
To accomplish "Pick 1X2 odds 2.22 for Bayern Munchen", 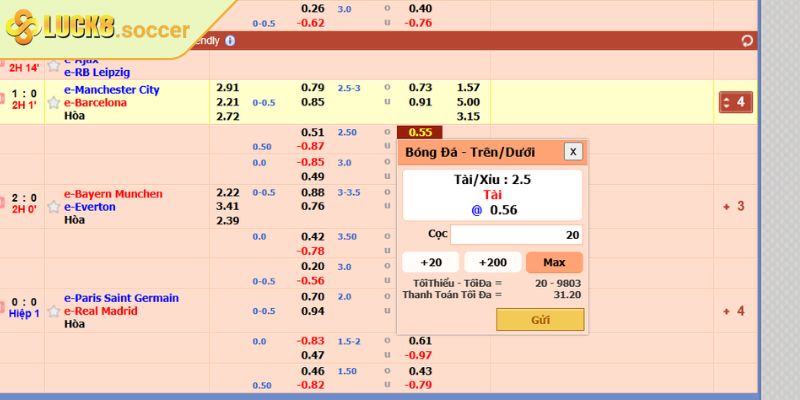I will click(228, 192).
